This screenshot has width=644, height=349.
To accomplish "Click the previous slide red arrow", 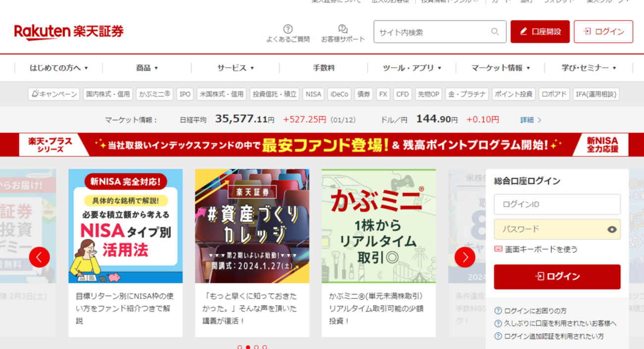I will tap(39, 257).
